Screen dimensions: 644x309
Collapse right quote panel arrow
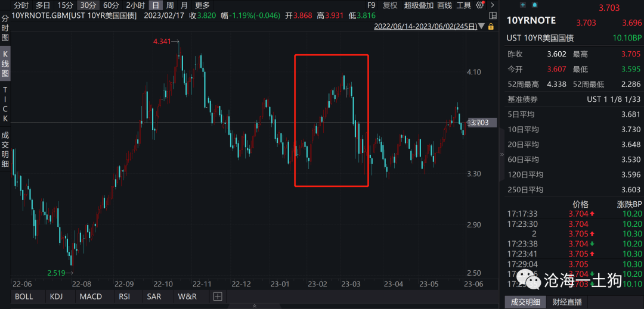(501, 155)
